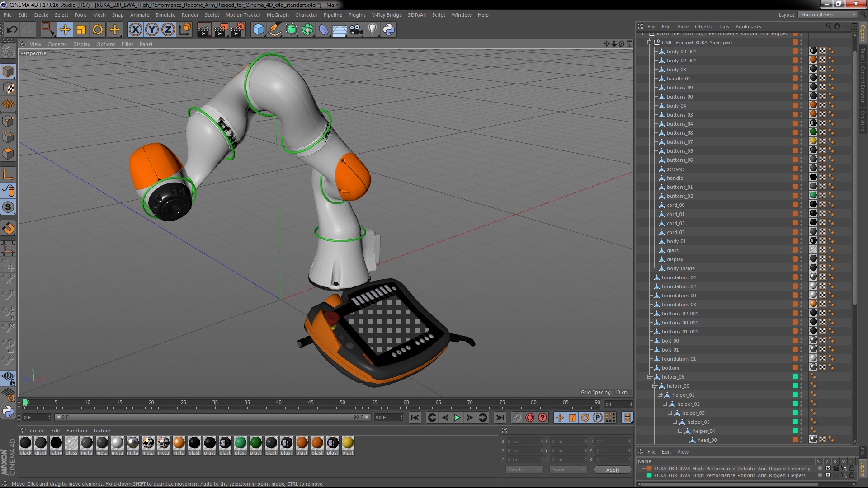Image resolution: width=868 pixels, height=488 pixels.
Task: Toggle Autokeying button
Action: tap(530, 418)
